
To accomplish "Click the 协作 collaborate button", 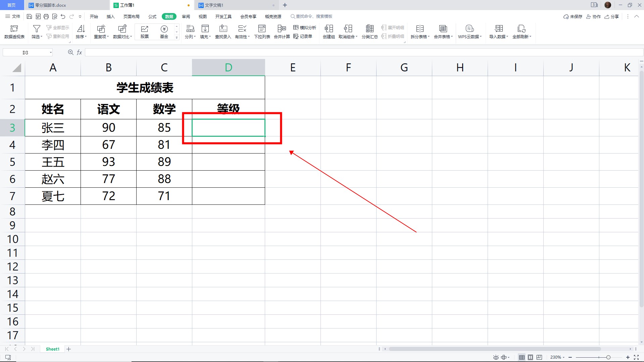I will click(593, 16).
